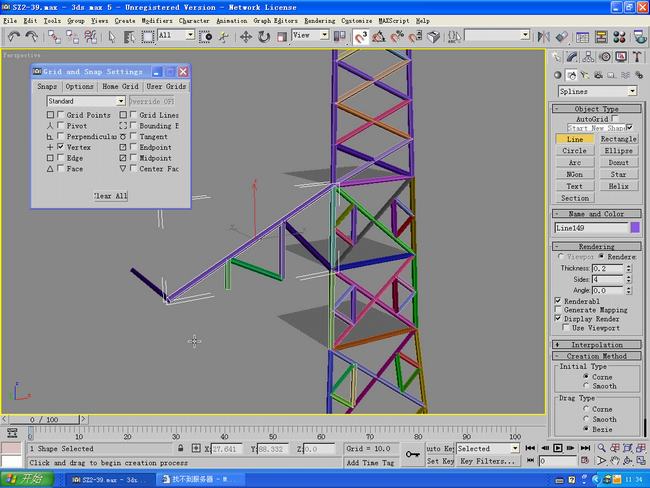Open the MAXScript menu
Viewport: 650px width, 488px height.
pos(393,20)
